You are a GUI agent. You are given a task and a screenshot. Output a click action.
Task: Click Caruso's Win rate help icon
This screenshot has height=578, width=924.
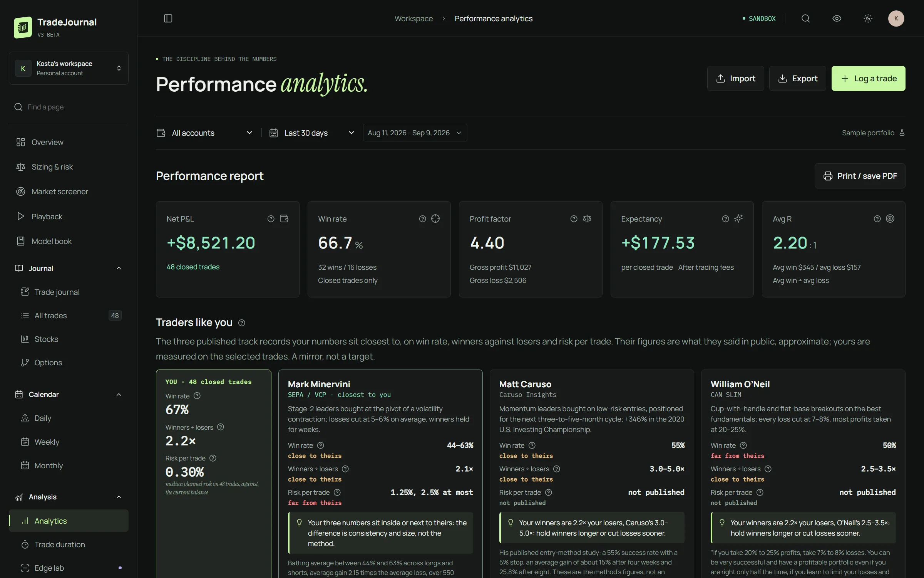[x=532, y=445]
